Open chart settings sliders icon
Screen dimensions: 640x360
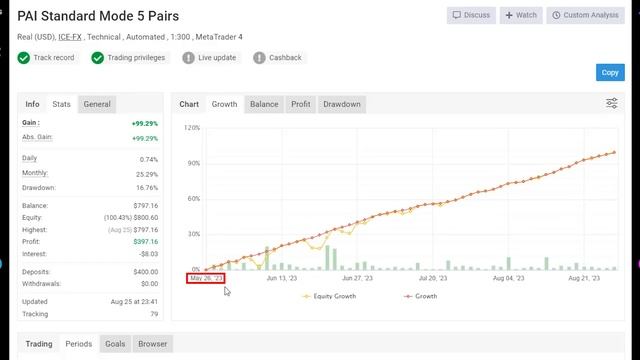pos(611,103)
